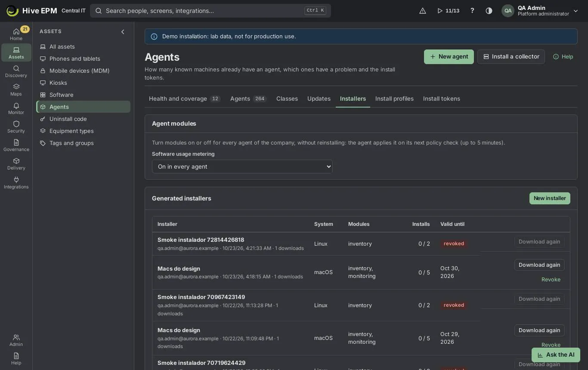Open Help at bottom of left rail

16,358
